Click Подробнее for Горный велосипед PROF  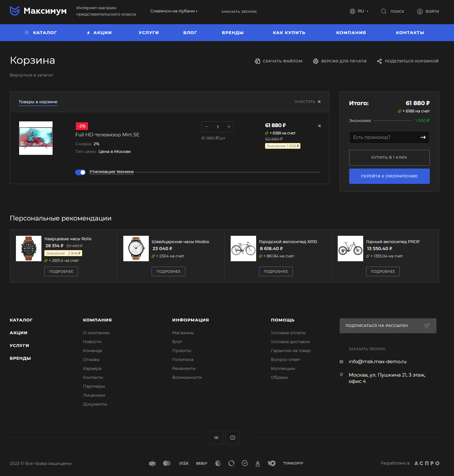click(x=383, y=271)
